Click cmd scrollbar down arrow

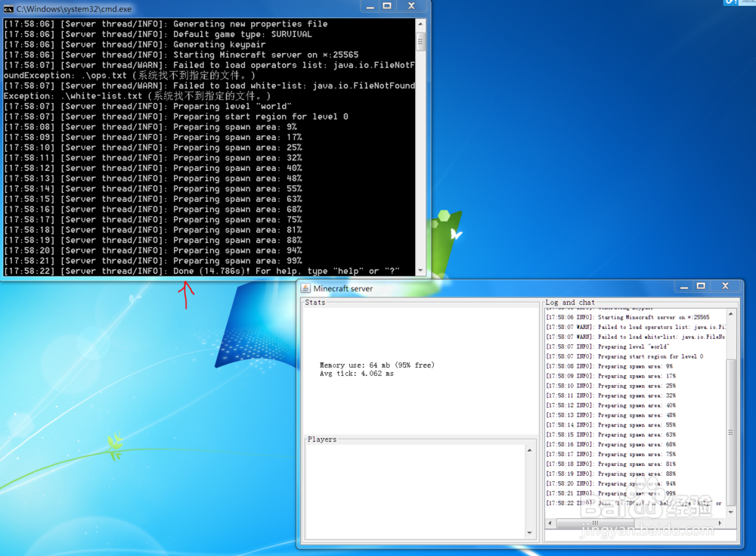420,271
